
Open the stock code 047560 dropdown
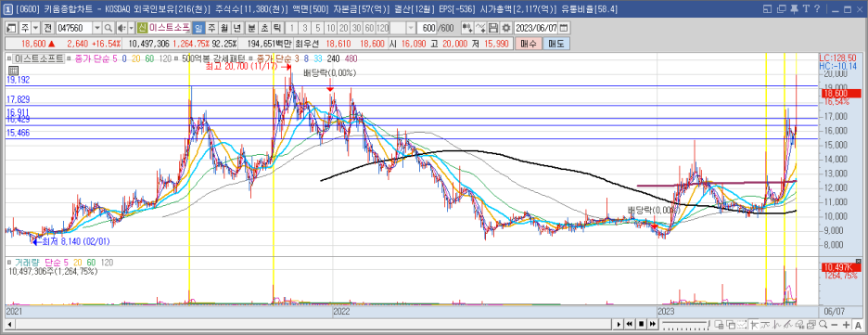point(96,28)
